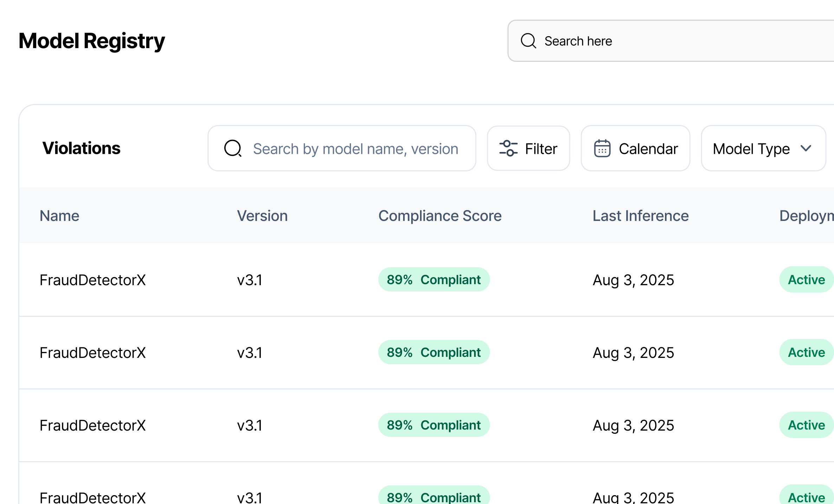The width and height of the screenshot is (834, 504).
Task: Sort by Compliance Score column header
Action: 440,216
